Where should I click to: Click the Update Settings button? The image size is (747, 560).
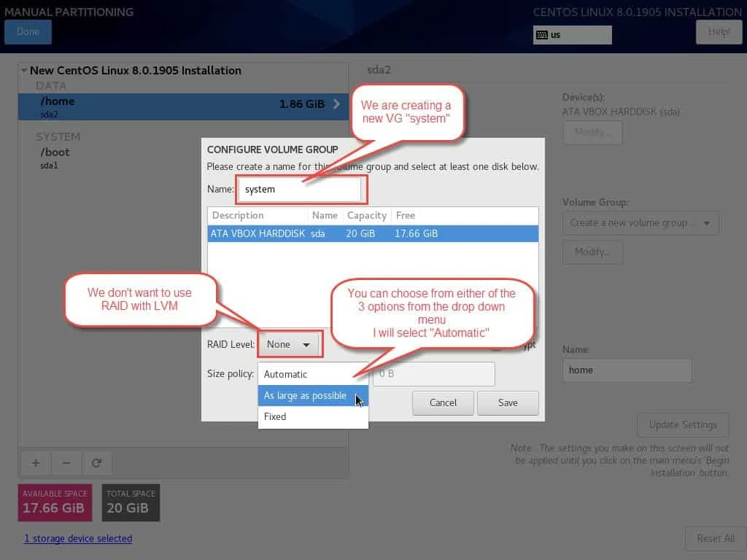(x=683, y=424)
